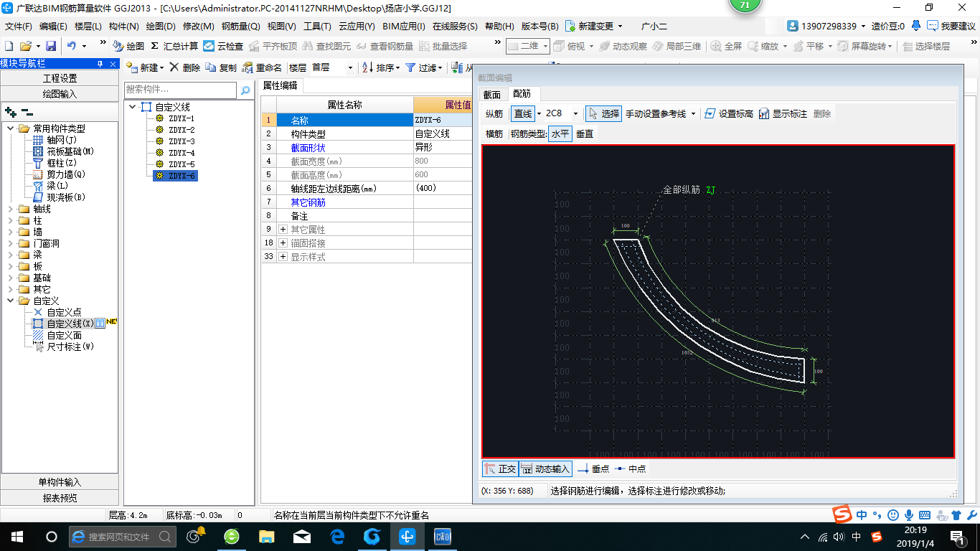Expand the 轴线 tree folder
Screen dimensions: 980x551
[x=10, y=209]
